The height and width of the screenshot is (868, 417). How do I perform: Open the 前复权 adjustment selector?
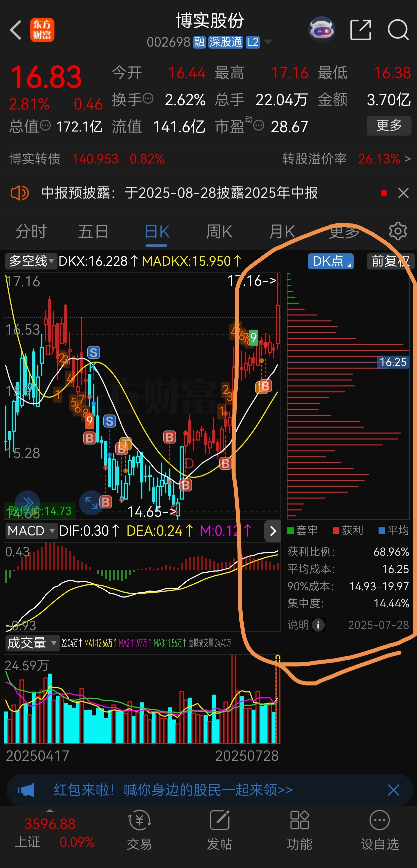tap(390, 261)
